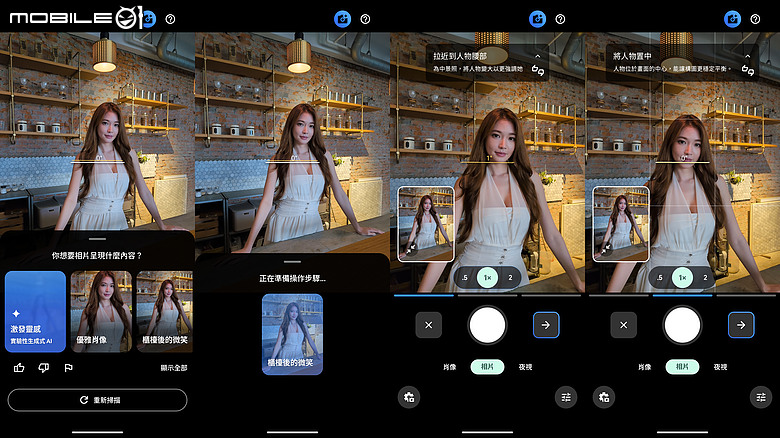Switch to 夜視 mode on 拉近到人物腰部 screen
This screenshot has height=438, width=780.
[525, 367]
